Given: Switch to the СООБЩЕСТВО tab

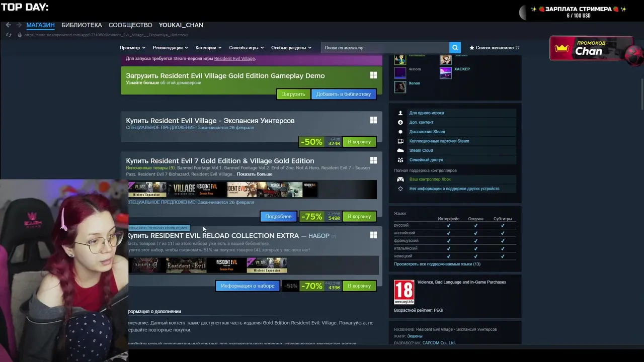Looking at the screenshot, I should point(130,25).
